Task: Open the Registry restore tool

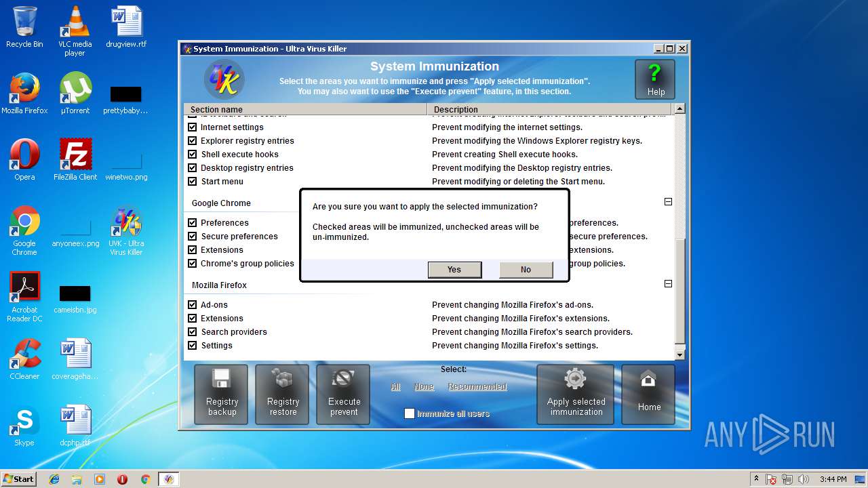Action: point(282,394)
